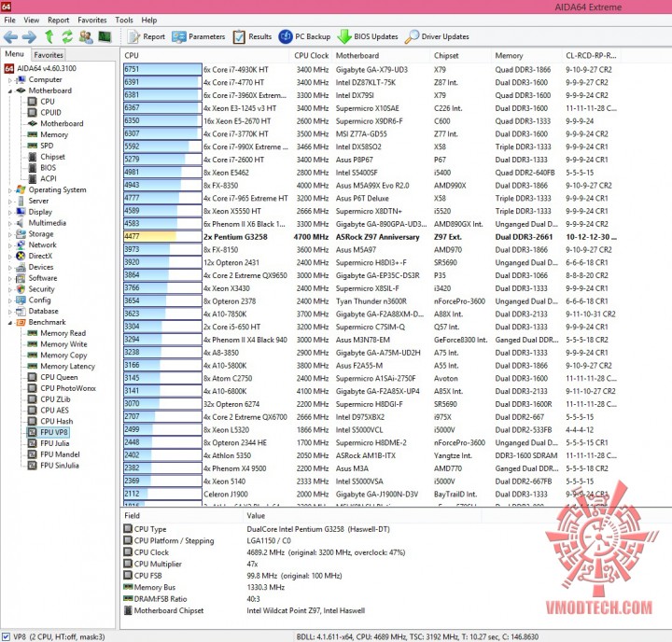This screenshot has height=642, width=672.
Task: Open CPU PhotoWorxx benchmark
Action: coord(62,388)
